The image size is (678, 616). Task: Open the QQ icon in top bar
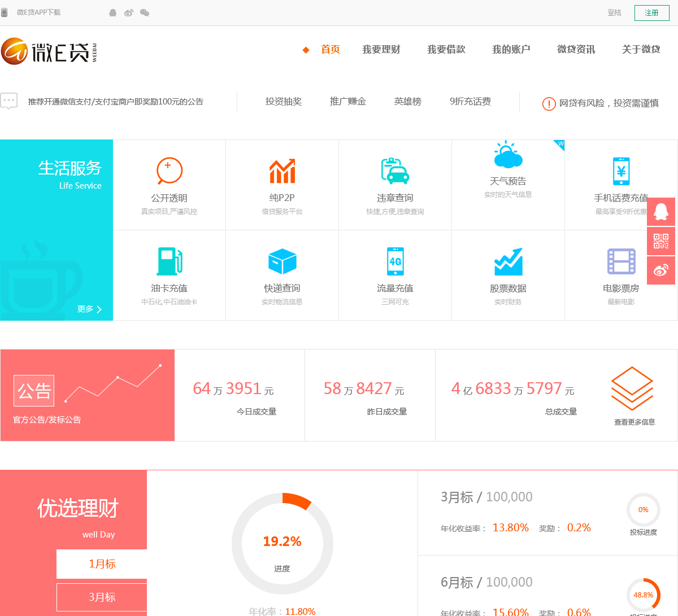pos(113,12)
